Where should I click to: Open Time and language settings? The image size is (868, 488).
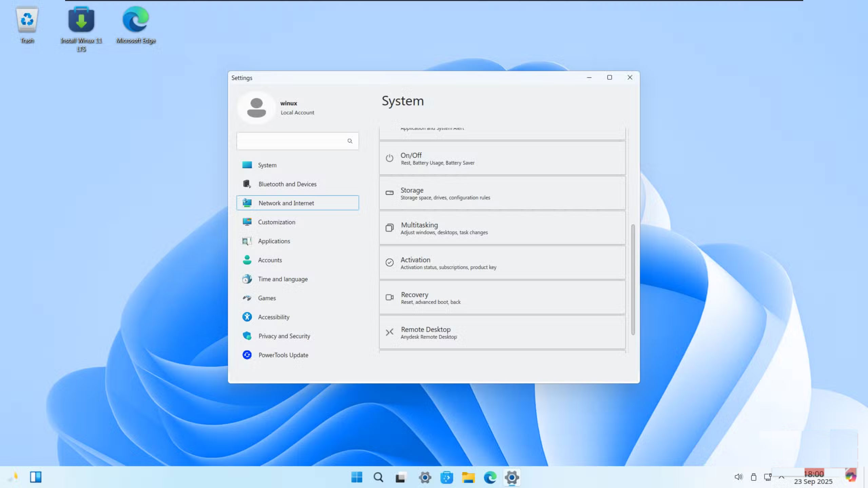tap(283, 279)
